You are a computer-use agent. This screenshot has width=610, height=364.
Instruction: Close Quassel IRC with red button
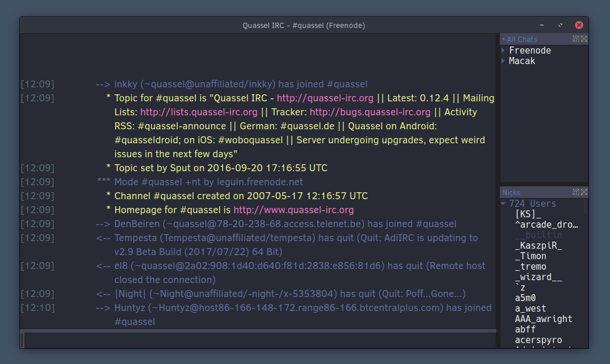click(579, 25)
